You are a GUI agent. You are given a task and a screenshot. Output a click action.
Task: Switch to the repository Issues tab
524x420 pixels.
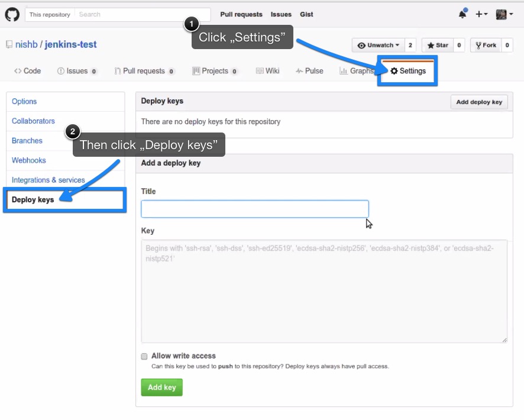pyautogui.click(x=77, y=71)
